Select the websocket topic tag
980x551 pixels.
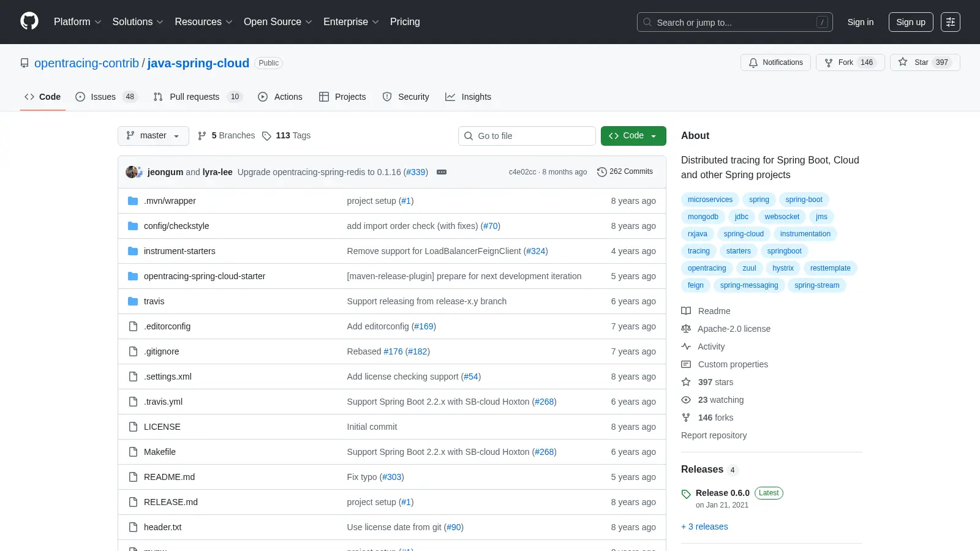point(782,217)
